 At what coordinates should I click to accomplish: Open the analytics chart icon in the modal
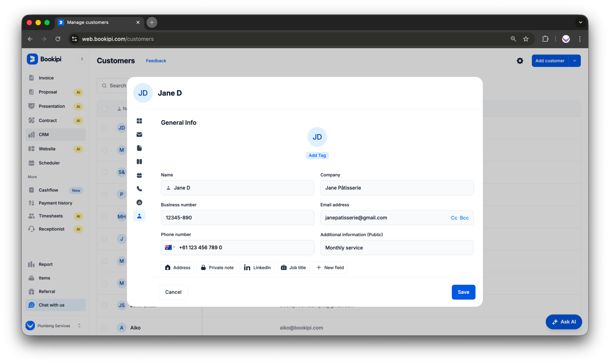coord(140,202)
